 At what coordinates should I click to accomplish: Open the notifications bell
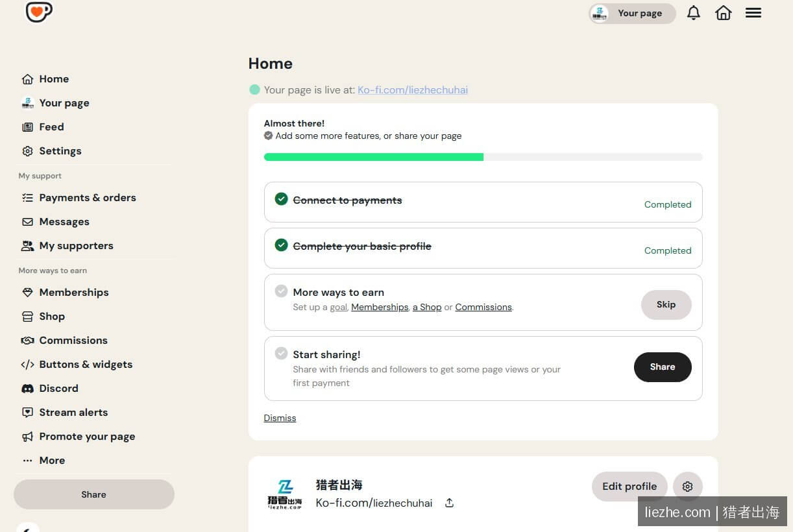point(694,13)
